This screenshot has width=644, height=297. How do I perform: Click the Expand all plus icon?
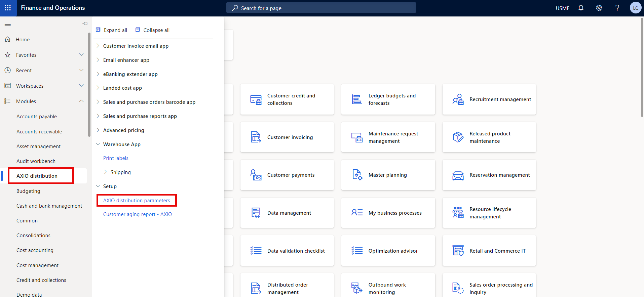pyautogui.click(x=98, y=30)
